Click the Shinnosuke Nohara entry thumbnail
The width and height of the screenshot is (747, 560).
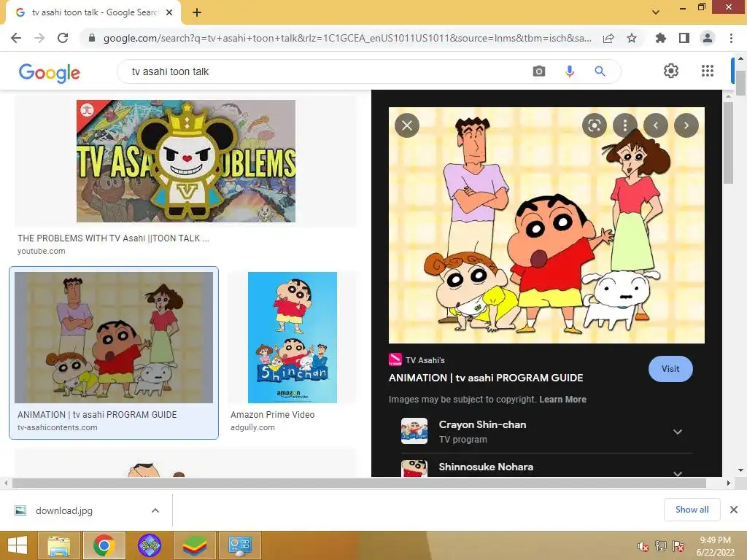(x=414, y=469)
